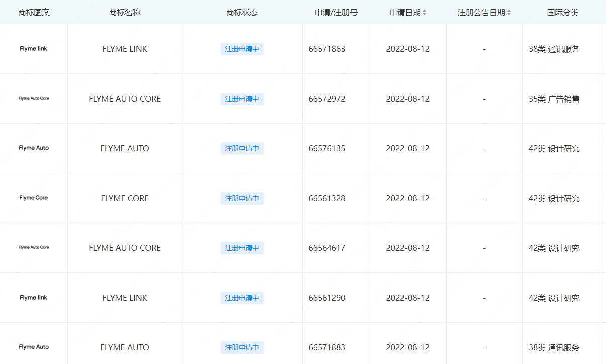Select registration number 66561290

pos(327,298)
